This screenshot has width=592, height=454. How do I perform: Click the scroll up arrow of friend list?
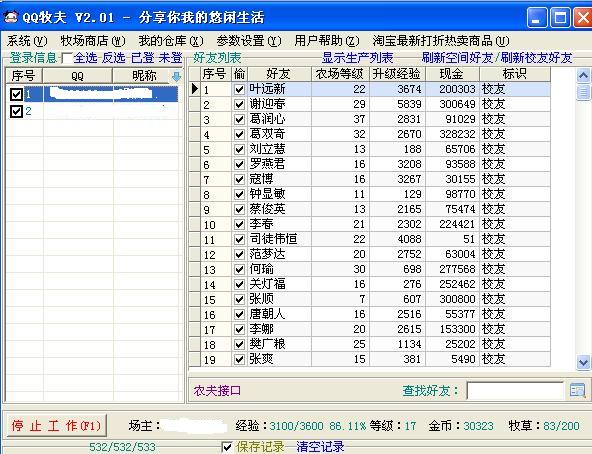tap(583, 76)
